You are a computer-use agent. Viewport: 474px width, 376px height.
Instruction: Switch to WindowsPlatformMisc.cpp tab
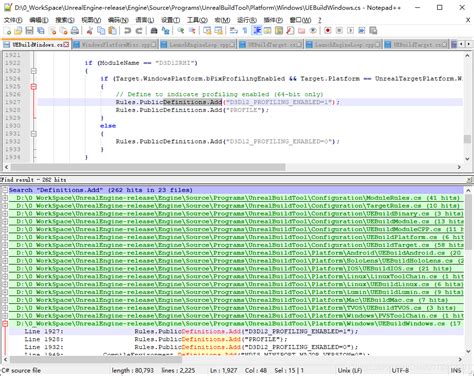point(115,44)
